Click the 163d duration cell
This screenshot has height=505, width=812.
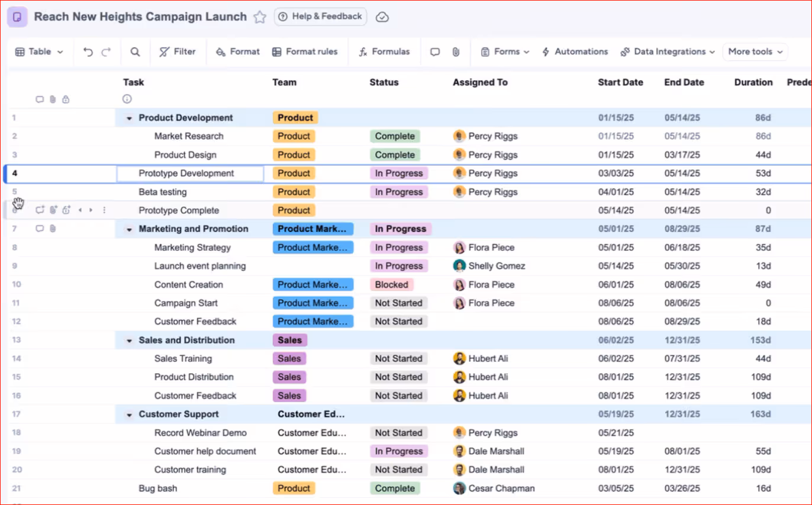pyautogui.click(x=761, y=415)
